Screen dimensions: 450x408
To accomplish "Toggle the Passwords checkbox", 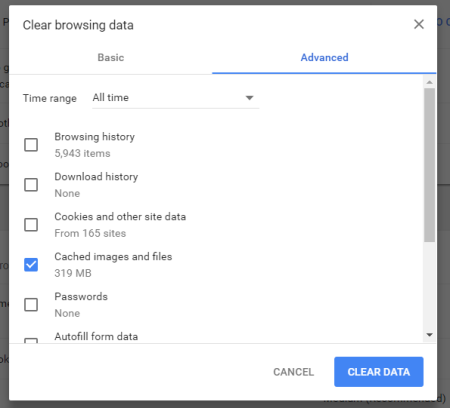I will click(31, 305).
